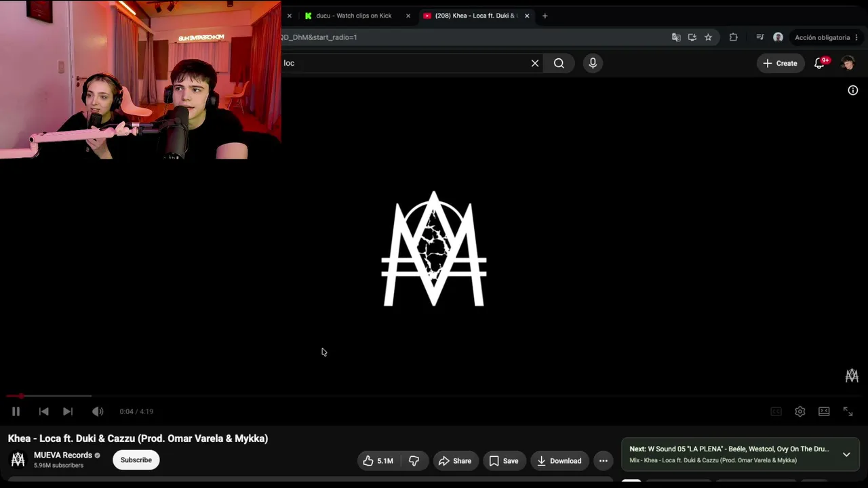Enter fullscreen on the video player

point(848,411)
